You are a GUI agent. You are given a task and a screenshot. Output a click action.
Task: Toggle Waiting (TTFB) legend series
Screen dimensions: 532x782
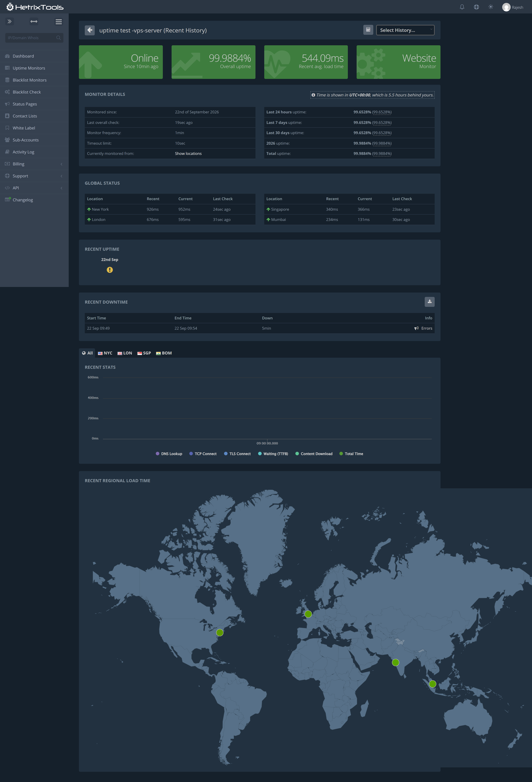click(x=273, y=454)
